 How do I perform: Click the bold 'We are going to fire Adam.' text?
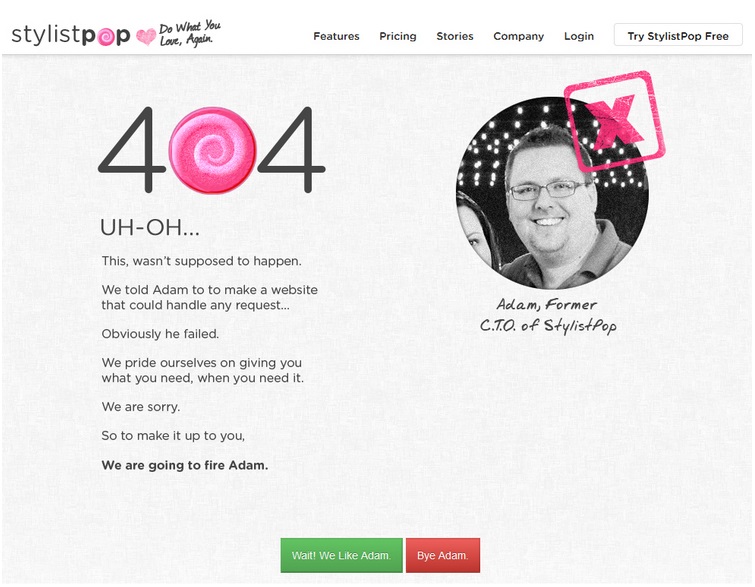pos(185,466)
